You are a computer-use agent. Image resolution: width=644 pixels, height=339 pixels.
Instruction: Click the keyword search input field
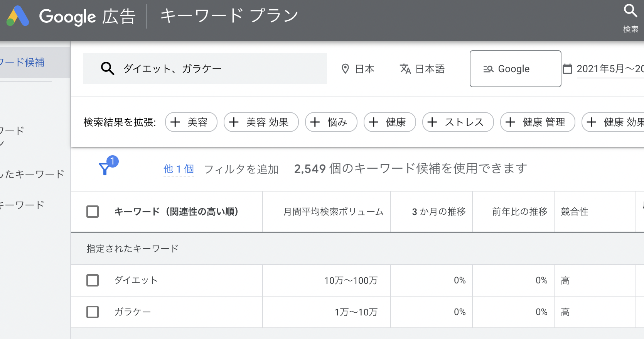(216, 69)
